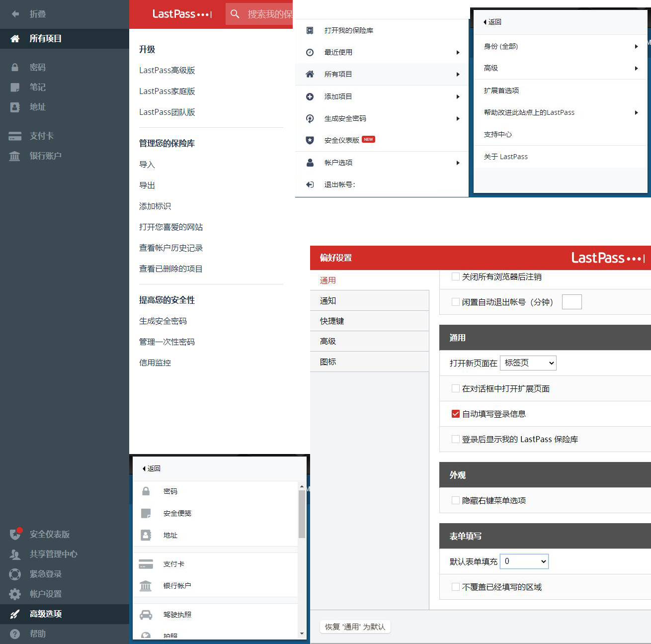Open the 管理一次性密码 link
Viewport: 651px width, 644px height.
pyautogui.click(x=167, y=342)
